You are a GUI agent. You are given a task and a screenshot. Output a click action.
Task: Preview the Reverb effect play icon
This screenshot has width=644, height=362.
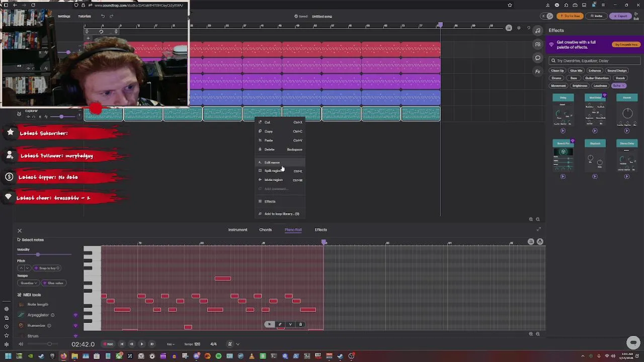click(627, 131)
